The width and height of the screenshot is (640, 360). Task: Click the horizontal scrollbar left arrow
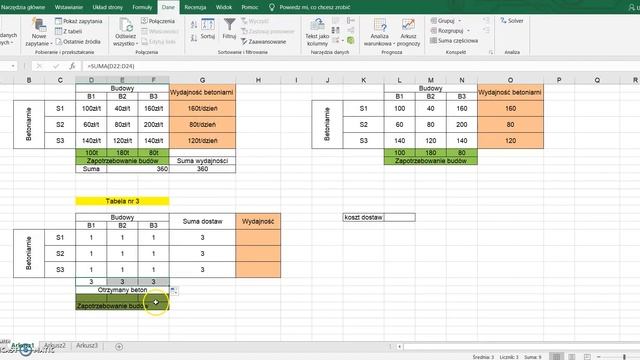tap(399, 347)
